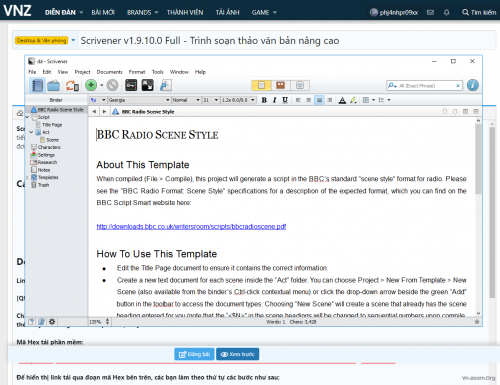Viewport: 500px width, 385px height.
Task: Click the grey Trash/delete toolbar icon
Action: pos(112,85)
